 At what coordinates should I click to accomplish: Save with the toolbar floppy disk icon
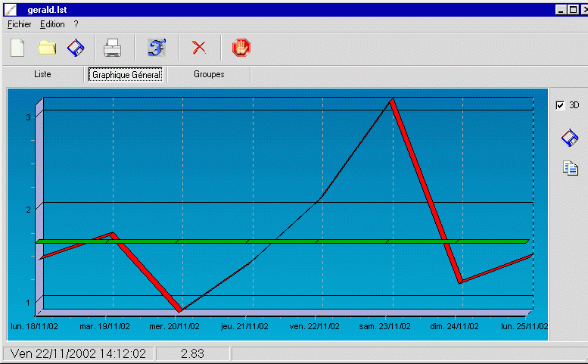click(76, 48)
